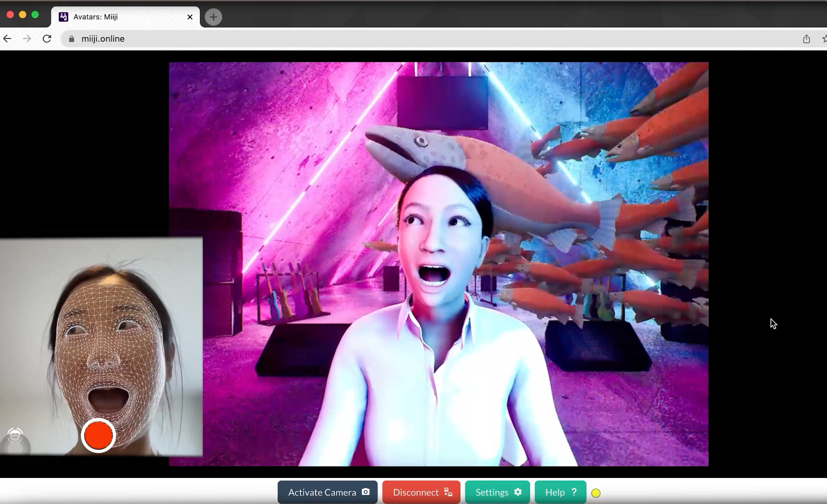Go back to previous page
Screen dimensions: 827x504
click(7, 39)
